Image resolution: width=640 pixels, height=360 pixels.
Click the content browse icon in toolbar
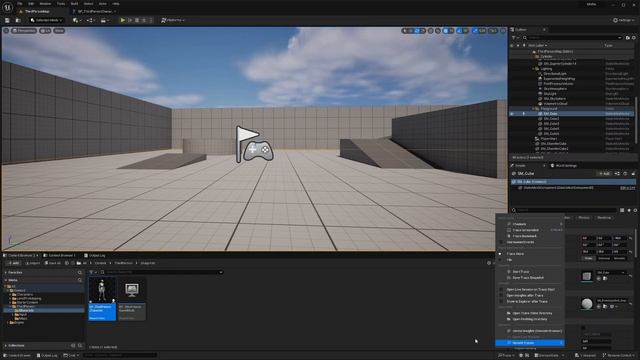pos(18,20)
